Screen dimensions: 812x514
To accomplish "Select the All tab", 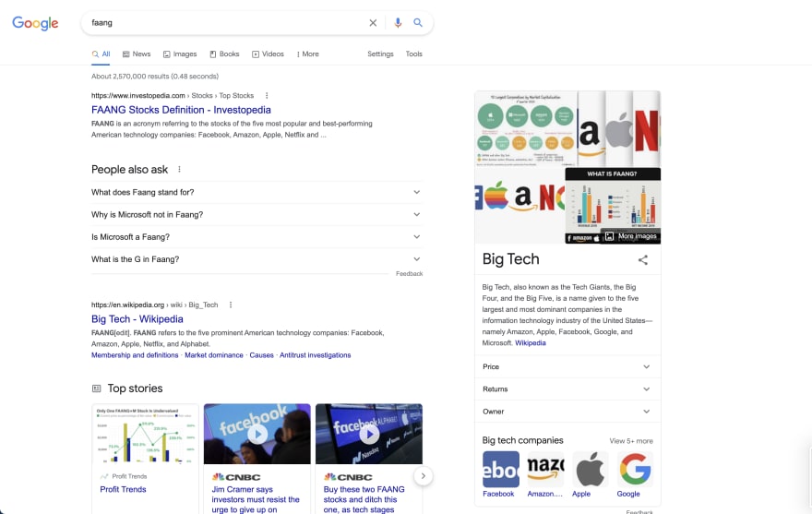I will 101,54.
